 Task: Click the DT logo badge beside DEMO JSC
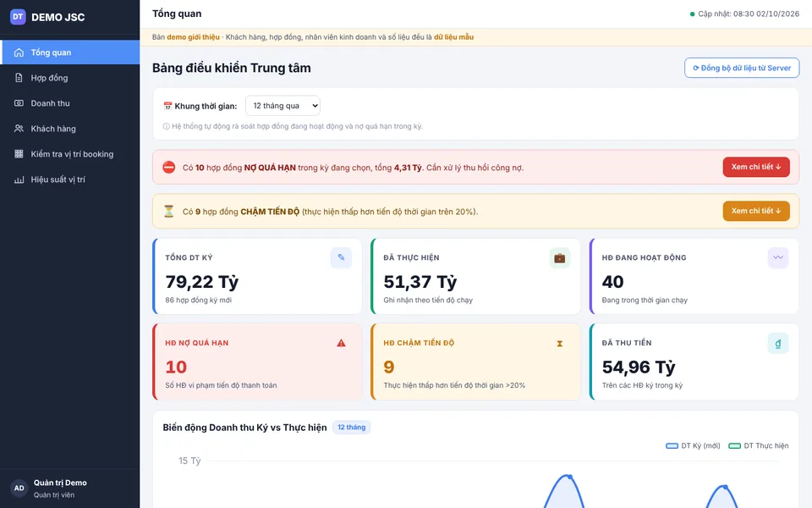(18, 17)
